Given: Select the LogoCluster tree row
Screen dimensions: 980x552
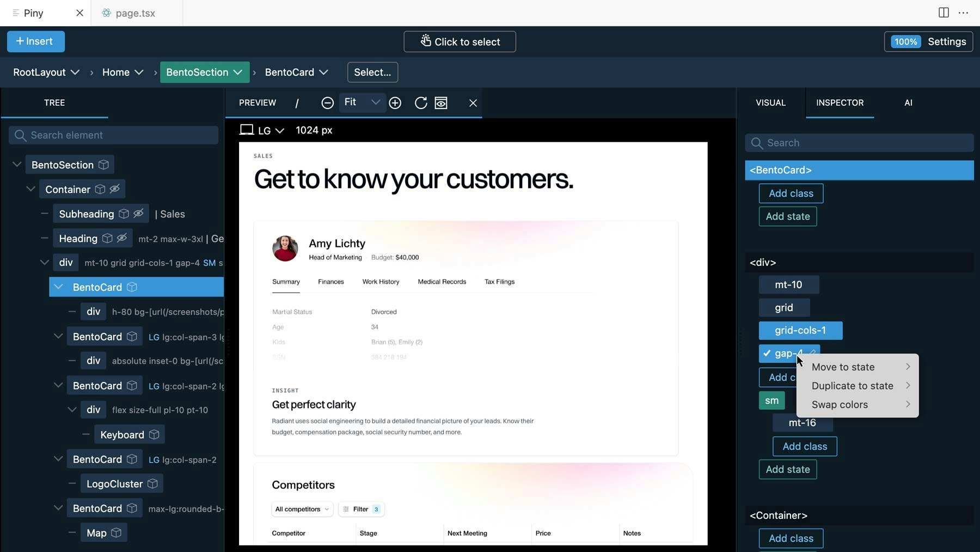Looking at the screenshot, I should pyautogui.click(x=122, y=483).
